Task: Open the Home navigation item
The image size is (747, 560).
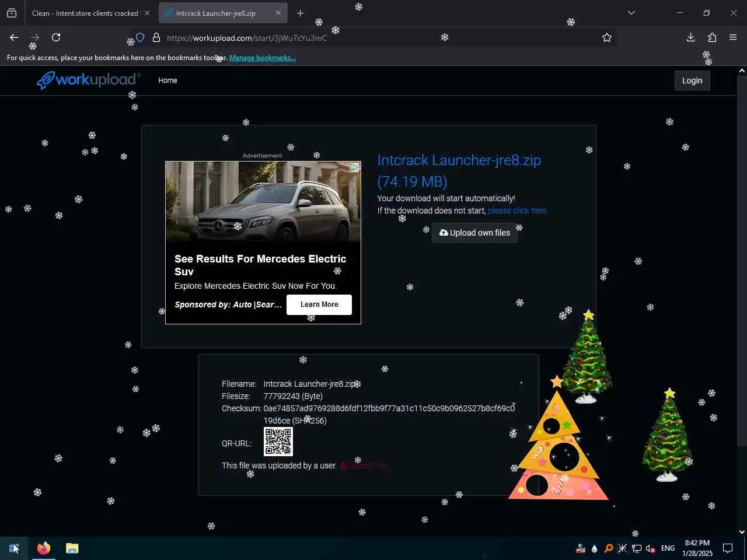Action: pos(167,80)
